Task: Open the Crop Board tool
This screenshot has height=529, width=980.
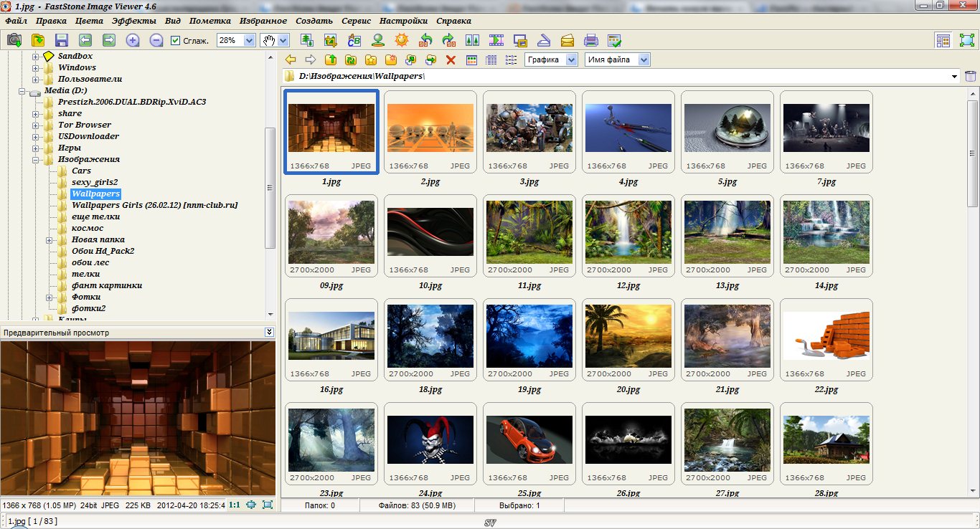Action: (331, 41)
